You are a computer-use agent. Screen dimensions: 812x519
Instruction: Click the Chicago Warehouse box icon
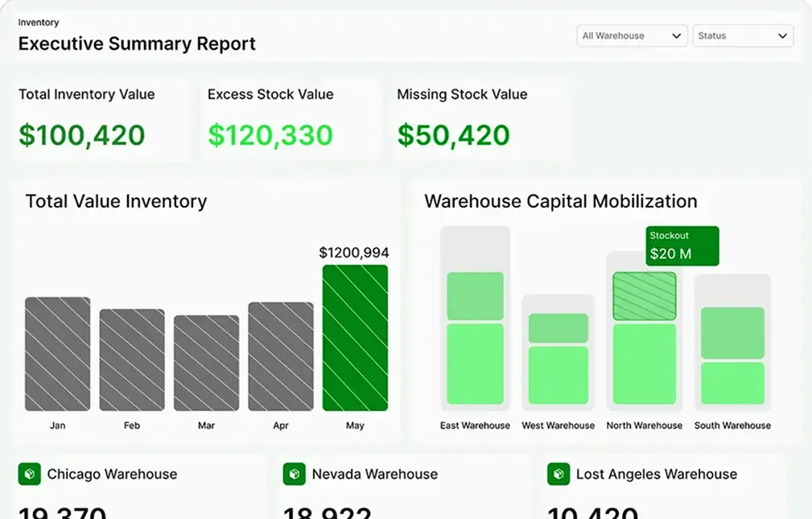pyautogui.click(x=29, y=474)
